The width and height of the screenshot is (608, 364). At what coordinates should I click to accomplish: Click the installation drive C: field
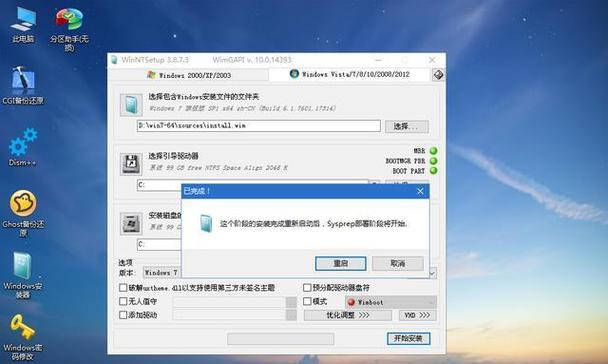[x=159, y=245]
